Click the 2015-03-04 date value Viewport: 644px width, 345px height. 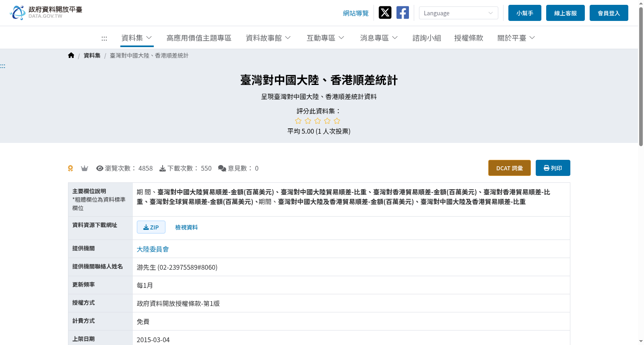153,340
